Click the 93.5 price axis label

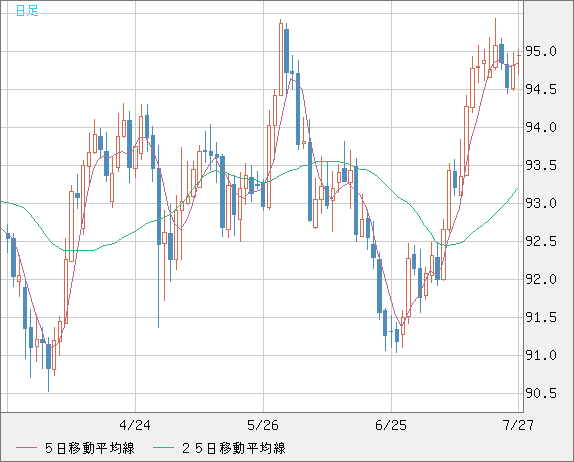(x=541, y=165)
